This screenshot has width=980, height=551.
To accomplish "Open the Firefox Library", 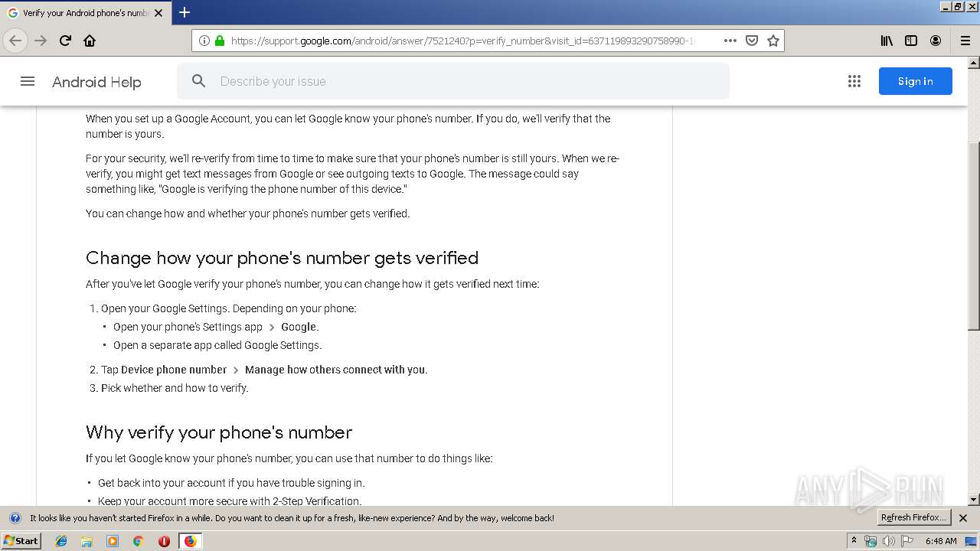I will click(x=887, y=41).
